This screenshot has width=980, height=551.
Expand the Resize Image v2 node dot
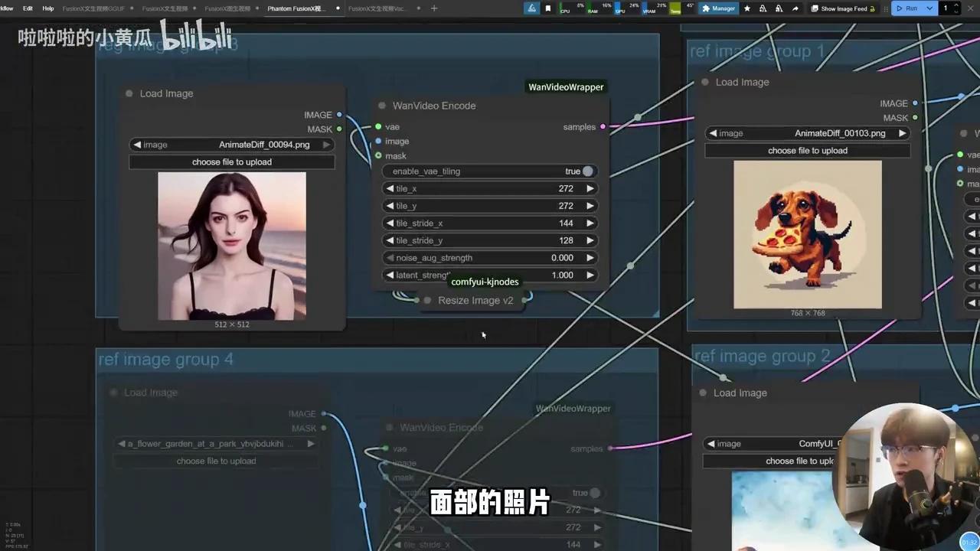(427, 300)
